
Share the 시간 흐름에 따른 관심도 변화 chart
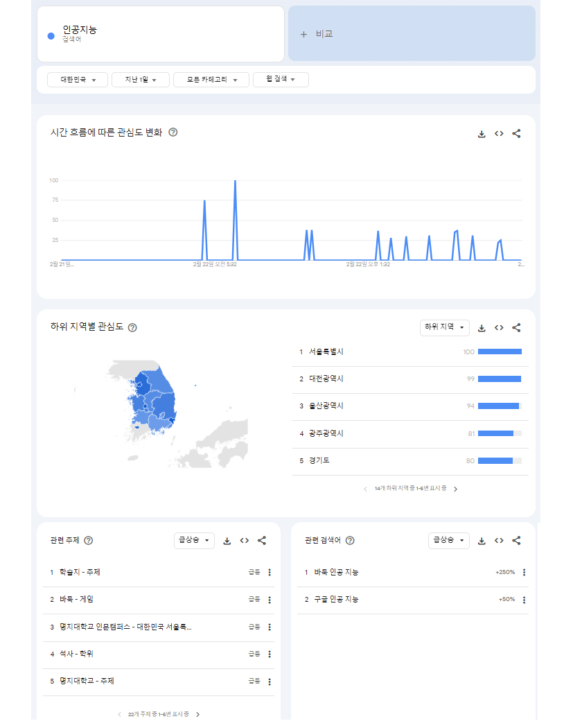click(516, 133)
